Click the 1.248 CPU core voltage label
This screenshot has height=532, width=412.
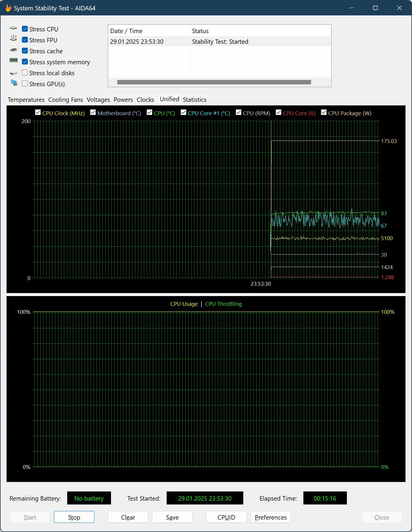click(387, 277)
